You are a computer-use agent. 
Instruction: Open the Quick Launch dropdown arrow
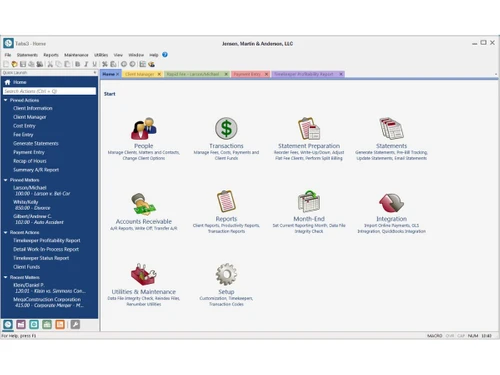point(95,73)
